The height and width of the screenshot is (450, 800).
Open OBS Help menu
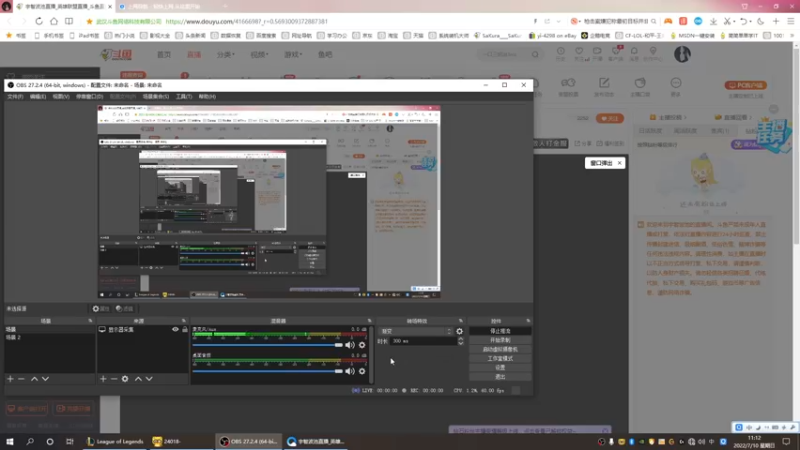click(x=207, y=96)
